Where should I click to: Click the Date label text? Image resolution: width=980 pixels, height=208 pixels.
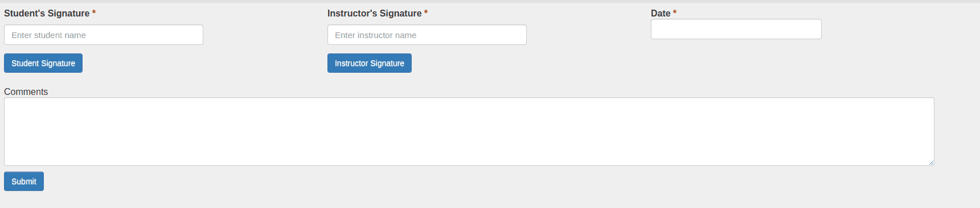coord(661,13)
